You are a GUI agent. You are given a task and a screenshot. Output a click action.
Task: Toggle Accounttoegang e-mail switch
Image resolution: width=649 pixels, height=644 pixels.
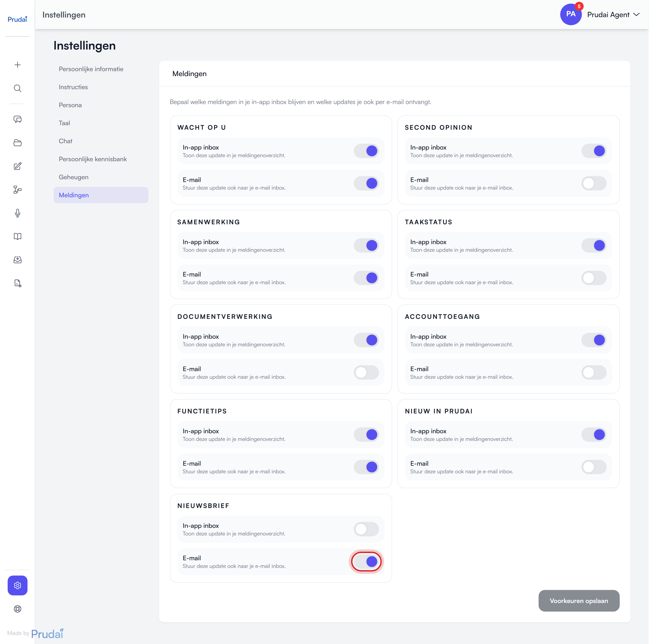tap(594, 372)
